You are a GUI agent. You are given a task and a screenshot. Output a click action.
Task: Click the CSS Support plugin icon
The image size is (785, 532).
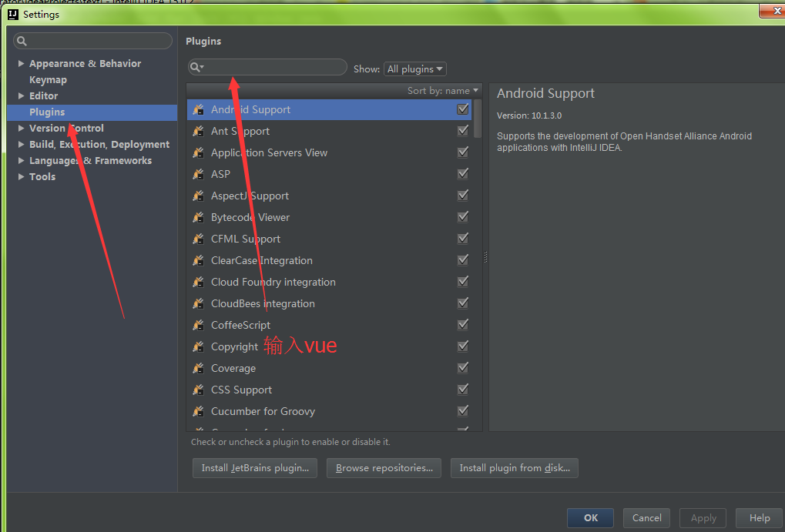(198, 390)
